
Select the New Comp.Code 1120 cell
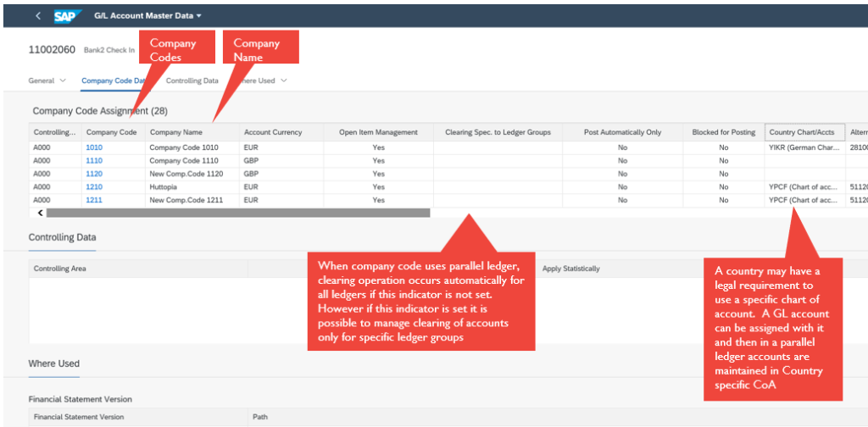pyautogui.click(x=192, y=174)
